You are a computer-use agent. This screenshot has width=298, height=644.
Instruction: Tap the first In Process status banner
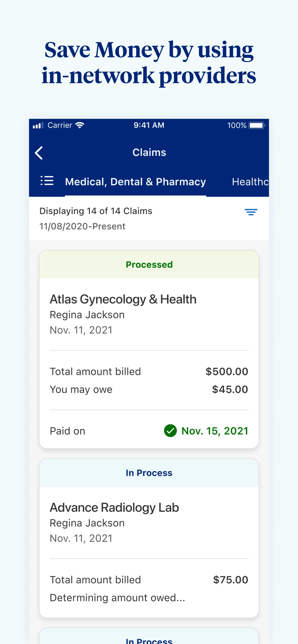click(149, 473)
